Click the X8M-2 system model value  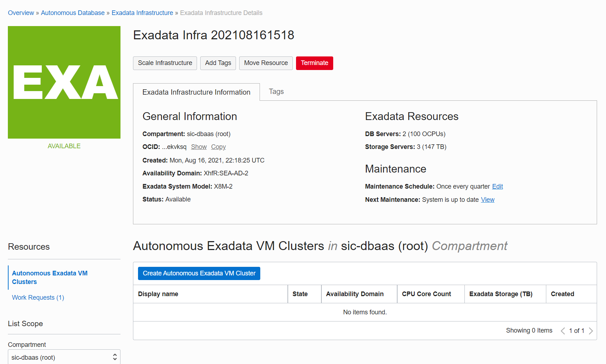[x=223, y=186]
